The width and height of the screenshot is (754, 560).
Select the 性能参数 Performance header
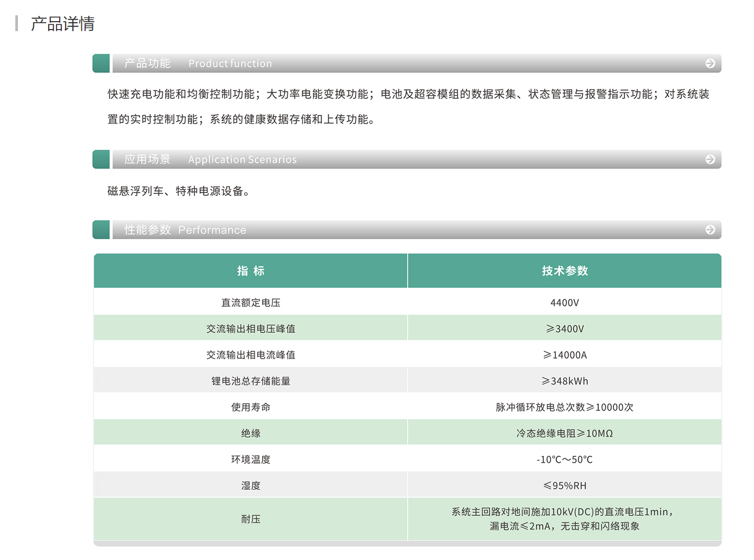417,230
